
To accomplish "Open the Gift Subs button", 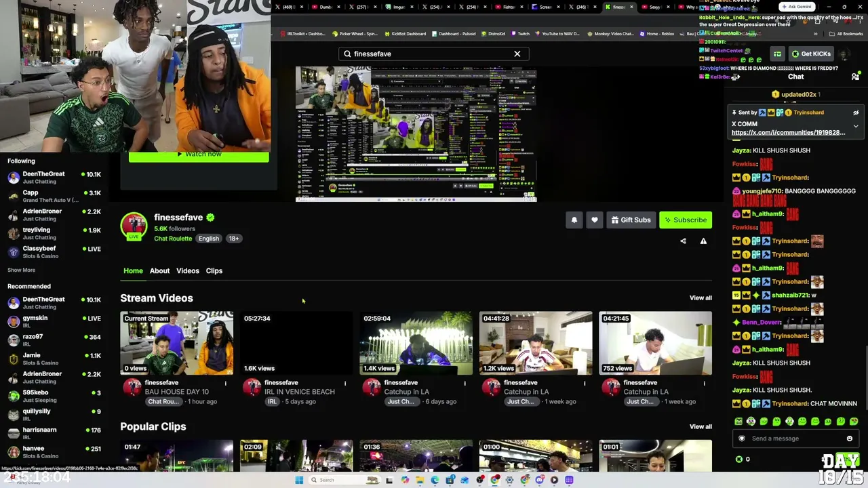I will pos(631,220).
